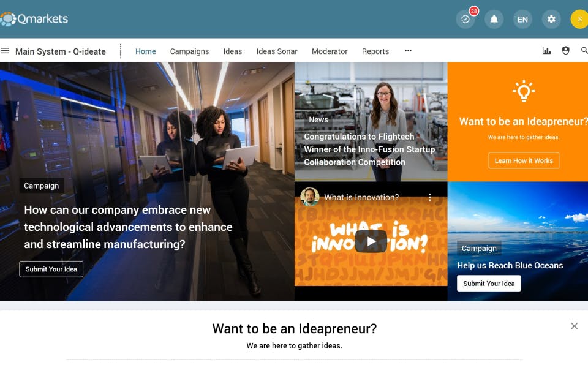This screenshot has height=365, width=588.
Task: Click the Learn How it Works button
Action: coord(524,160)
